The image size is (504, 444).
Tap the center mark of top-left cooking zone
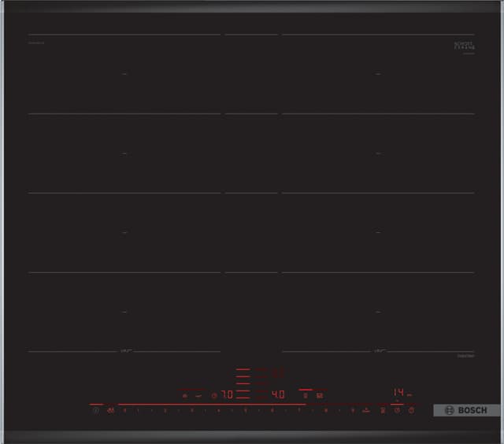pyautogui.click(x=125, y=74)
